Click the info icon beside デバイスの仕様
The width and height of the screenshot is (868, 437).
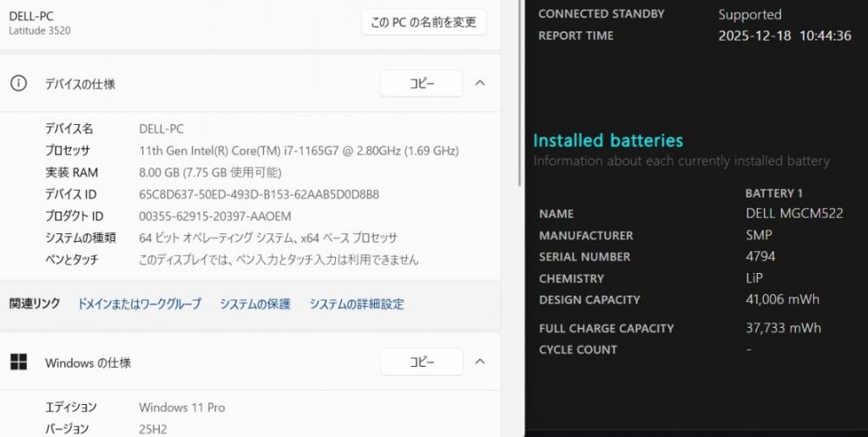(x=18, y=83)
